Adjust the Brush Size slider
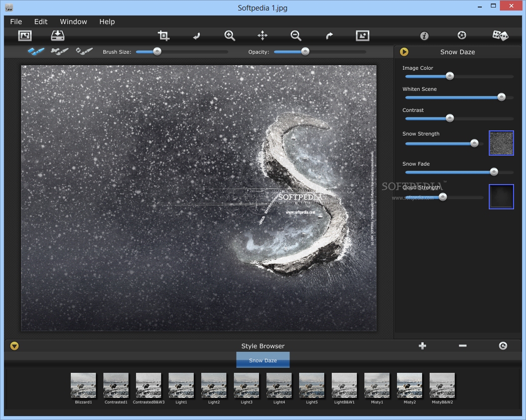 point(182,52)
